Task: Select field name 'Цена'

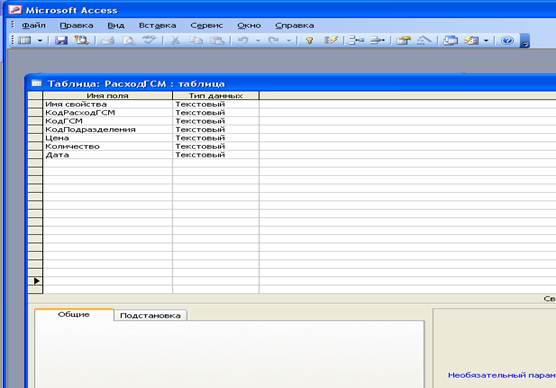Action: 107,138
